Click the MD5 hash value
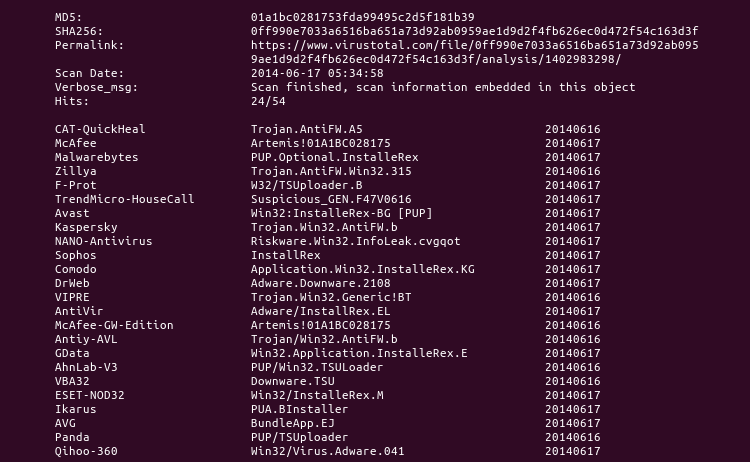This screenshot has height=462, width=750. 362,17
